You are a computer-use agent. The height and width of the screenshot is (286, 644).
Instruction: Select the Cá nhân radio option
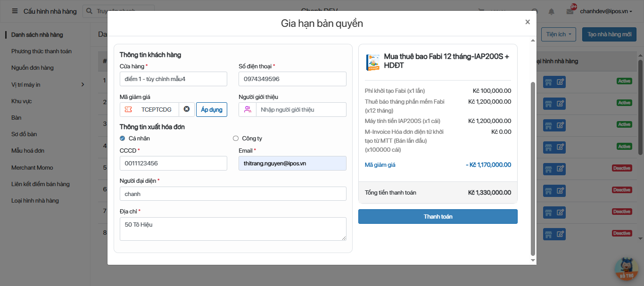click(x=123, y=139)
